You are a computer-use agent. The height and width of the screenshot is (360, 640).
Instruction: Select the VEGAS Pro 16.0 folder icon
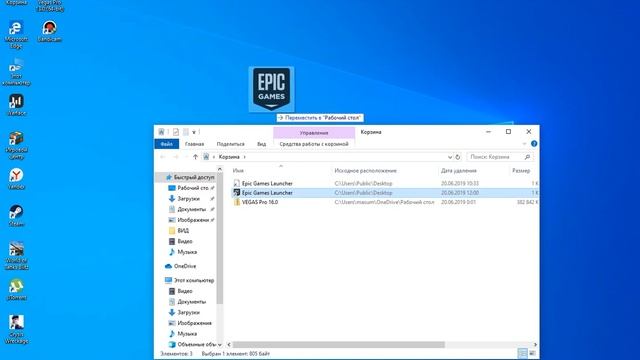point(237,202)
